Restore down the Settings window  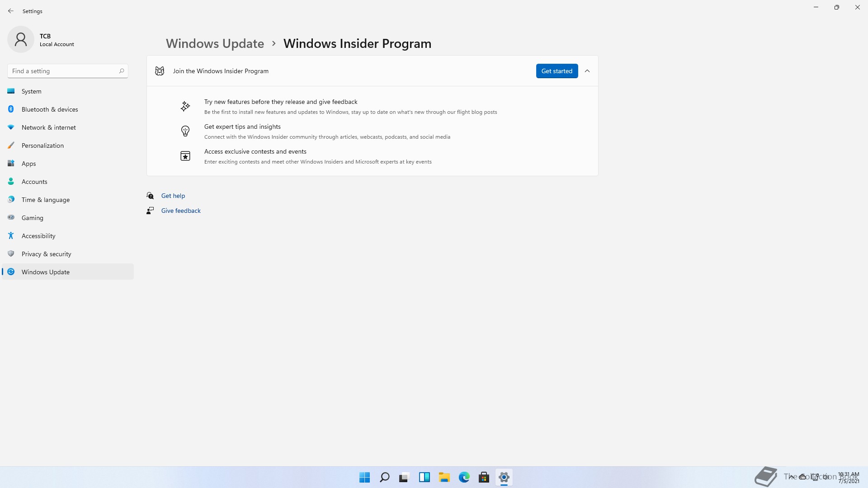837,7
